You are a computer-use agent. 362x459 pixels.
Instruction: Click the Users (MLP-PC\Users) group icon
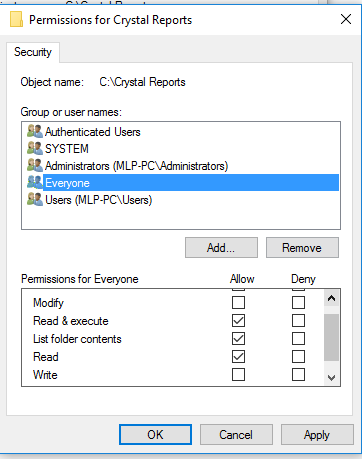click(x=35, y=199)
